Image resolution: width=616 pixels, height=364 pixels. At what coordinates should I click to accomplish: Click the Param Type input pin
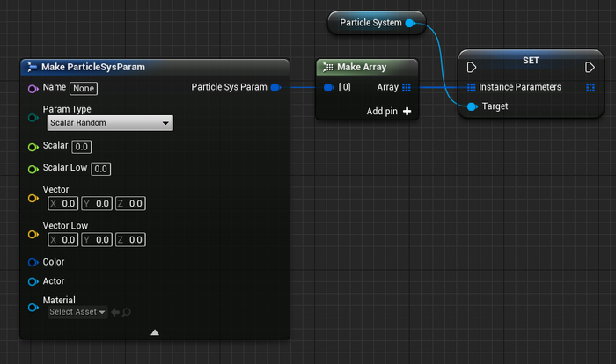(33, 117)
